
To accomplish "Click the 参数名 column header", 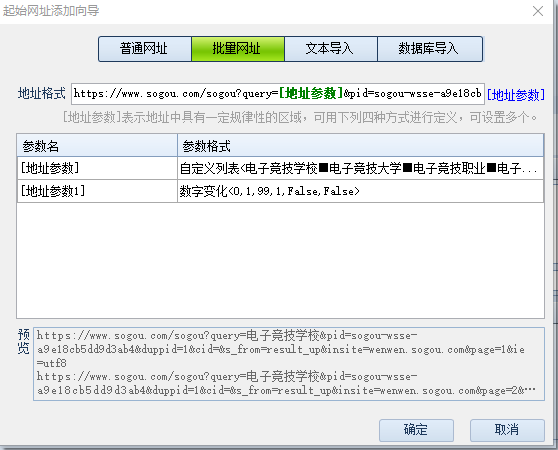I will tap(97, 145).
